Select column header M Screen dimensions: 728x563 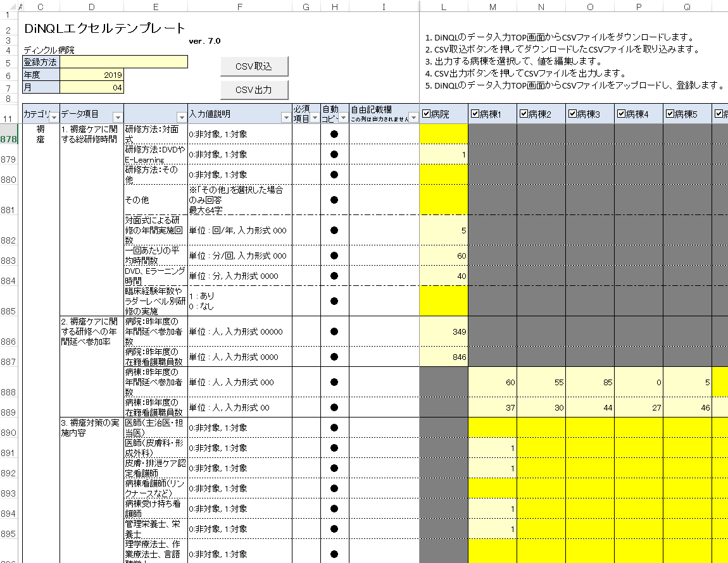coord(493,6)
